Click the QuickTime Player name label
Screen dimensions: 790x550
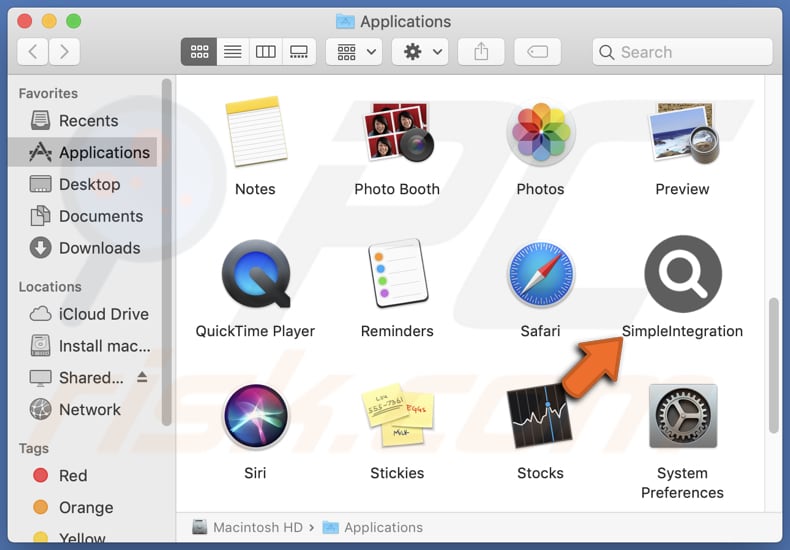pos(255,331)
